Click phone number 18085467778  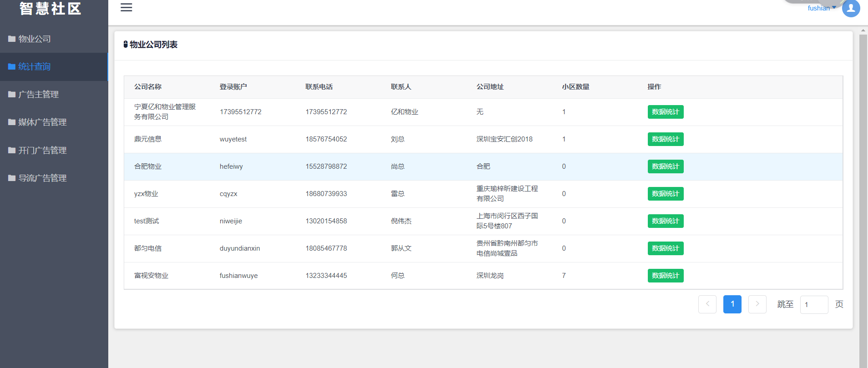326,248
